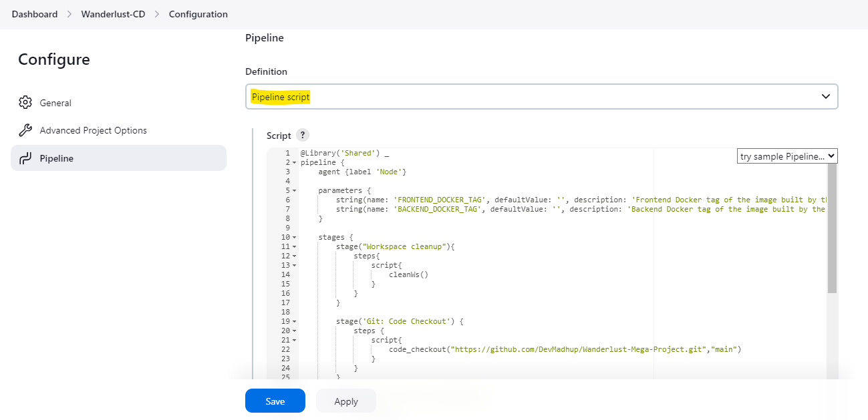Collapse the pipeline block fold arrow at line 2
This screenshot has width=868, height=420.
[295, 163]
